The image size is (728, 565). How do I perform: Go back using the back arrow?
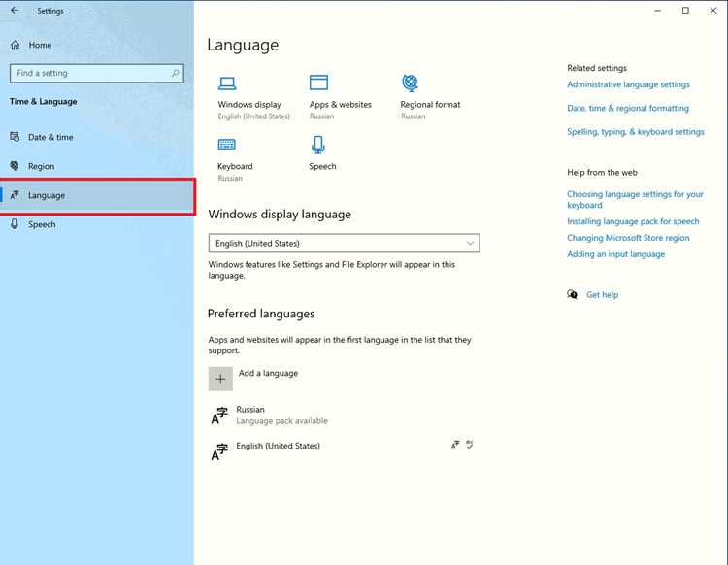[x=15, y=11]
